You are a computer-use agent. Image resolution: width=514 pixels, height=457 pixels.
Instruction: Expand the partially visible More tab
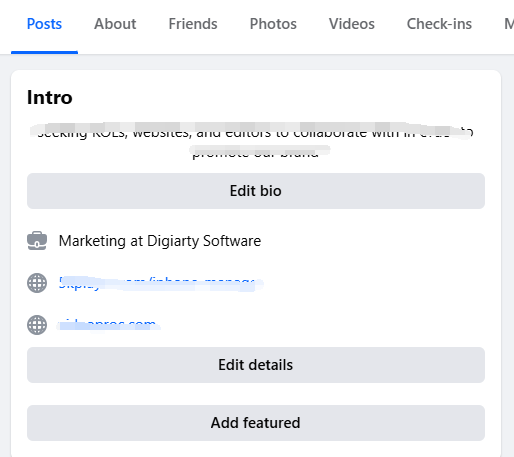(x=509, y=24)
